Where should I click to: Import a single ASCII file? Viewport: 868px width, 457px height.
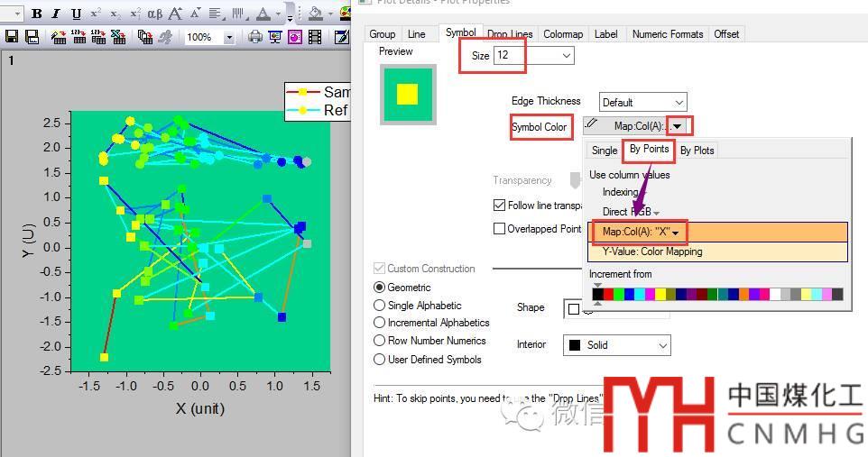78,37
